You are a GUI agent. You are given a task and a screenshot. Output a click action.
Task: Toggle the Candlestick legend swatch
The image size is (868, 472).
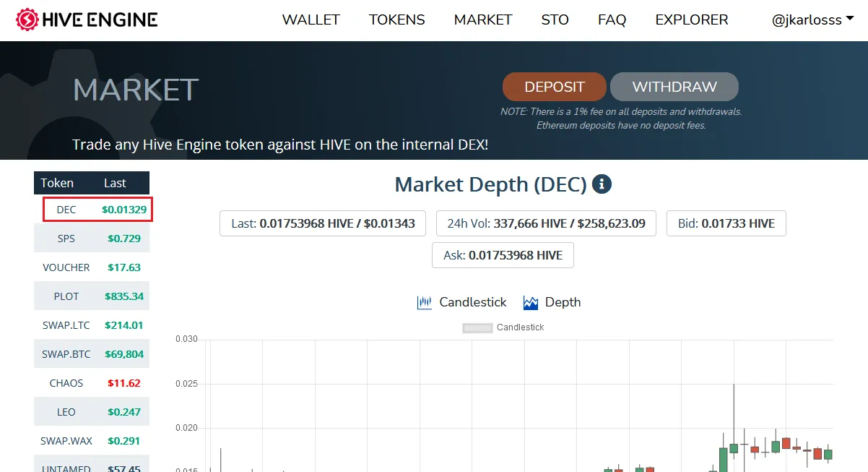pos(477,327)
